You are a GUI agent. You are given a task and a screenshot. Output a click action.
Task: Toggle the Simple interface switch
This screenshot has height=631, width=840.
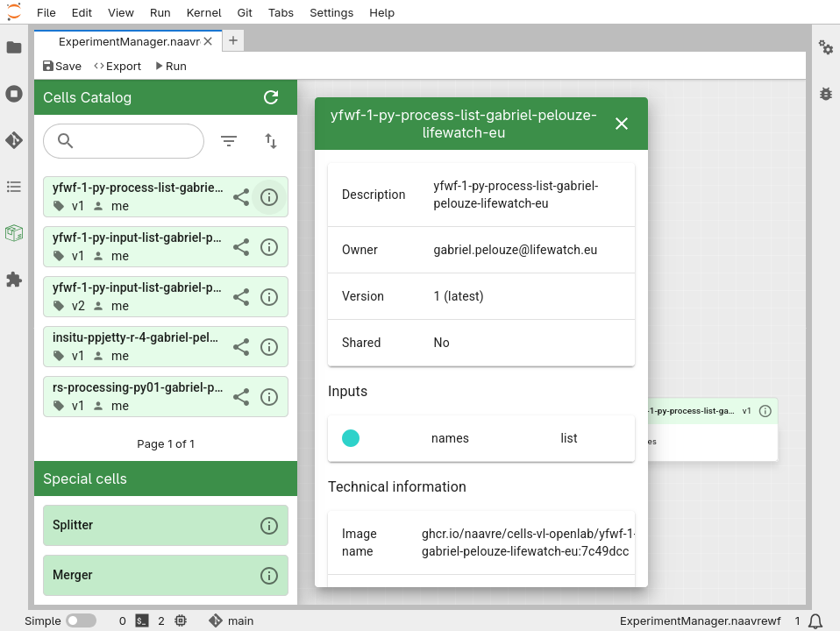tap(81, 620)
